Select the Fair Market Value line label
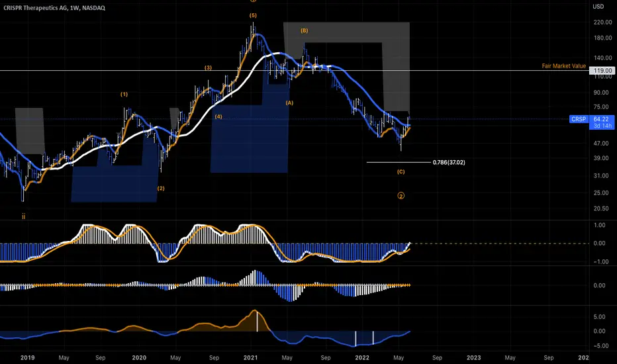Image resolution: width=617 pixels, height=364 pixels. (563, 66)
